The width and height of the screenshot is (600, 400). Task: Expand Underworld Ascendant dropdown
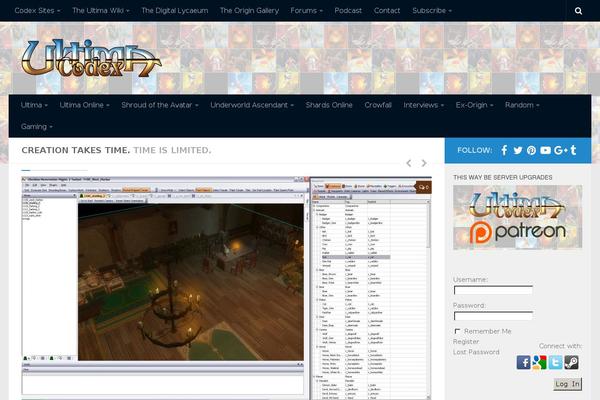click(x=252, y=105)
